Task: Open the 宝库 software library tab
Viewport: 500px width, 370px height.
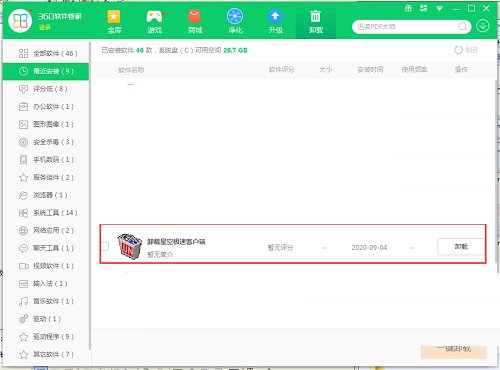Action: [114, 21]
